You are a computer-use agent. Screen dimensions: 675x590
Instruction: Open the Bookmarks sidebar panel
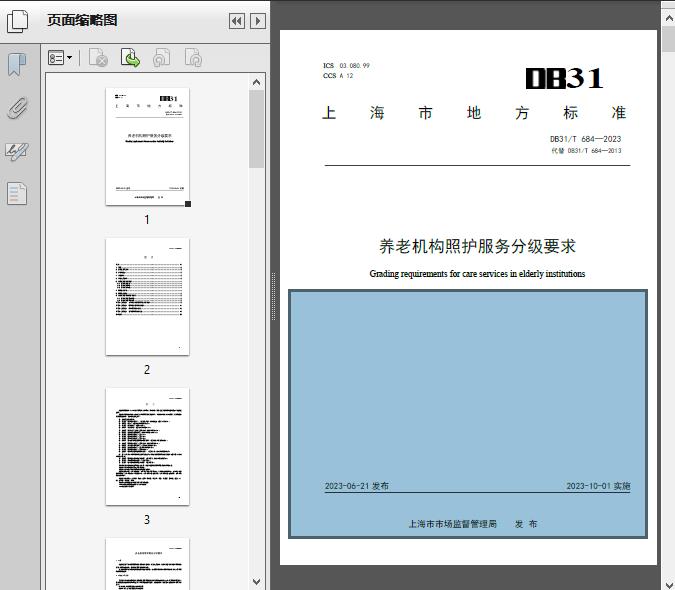tap(17, 65)
